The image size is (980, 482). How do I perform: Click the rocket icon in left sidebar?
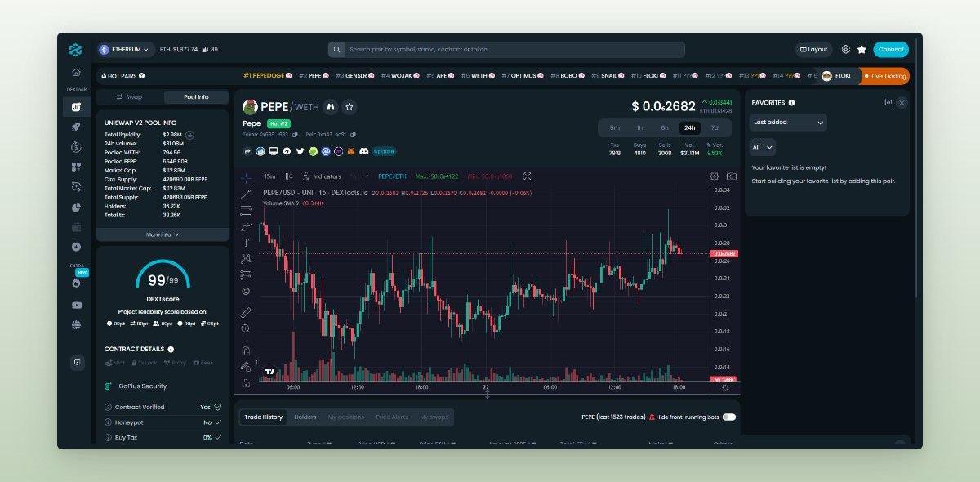(x=76, y=127)
